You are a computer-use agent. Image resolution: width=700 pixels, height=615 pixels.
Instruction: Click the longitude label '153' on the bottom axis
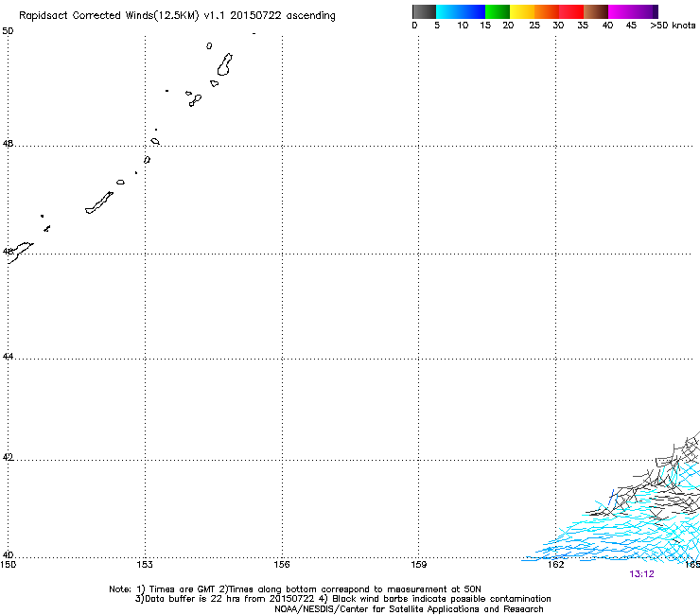pos(145,565)
